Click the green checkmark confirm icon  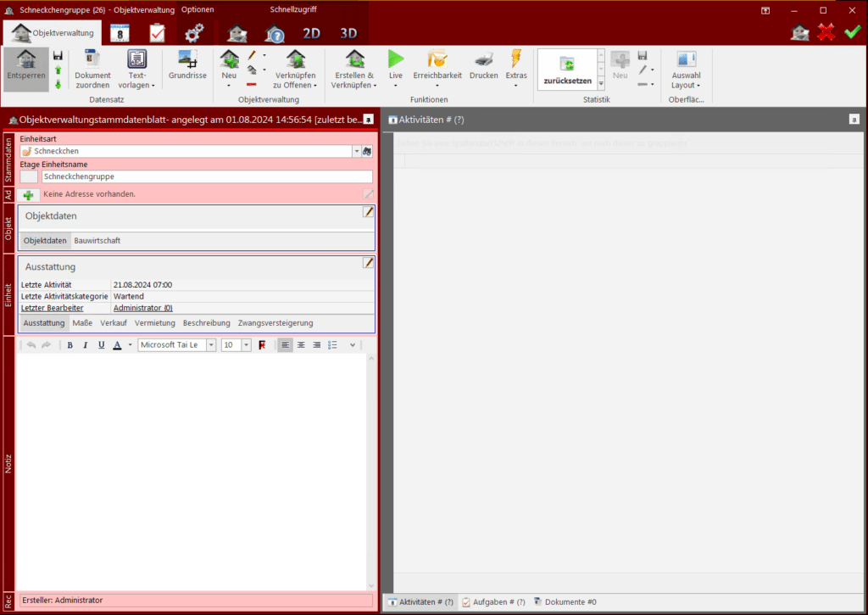click(x=853, y=32)
